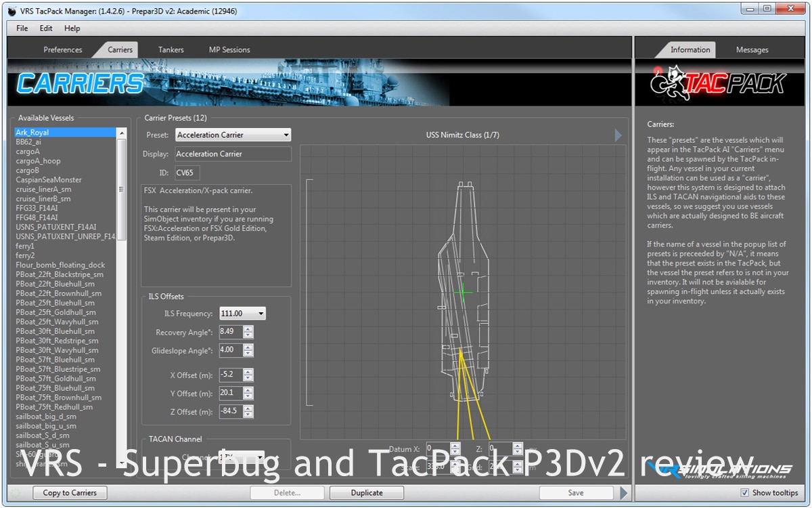812x508 pixels.
Task: Increase the Recovery Angle with up arrow
Action: pyautogui.click(x=248, y=329)
